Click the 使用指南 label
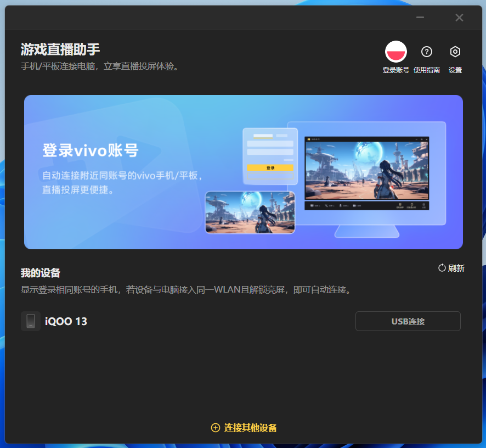Viewport: 486px width, 448px height. (x=426, y=70)
